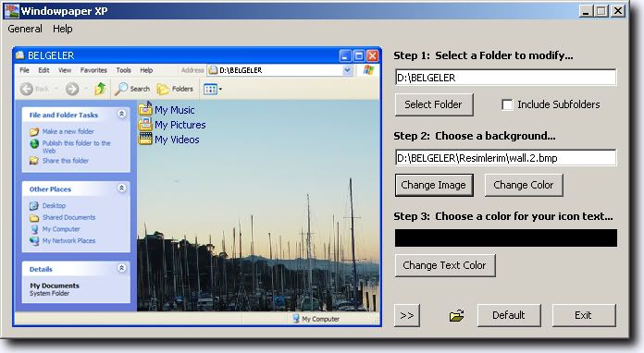Open the File menu in the preview window
Viewport: 644px width, 353px height.
(x=24, y=70)
